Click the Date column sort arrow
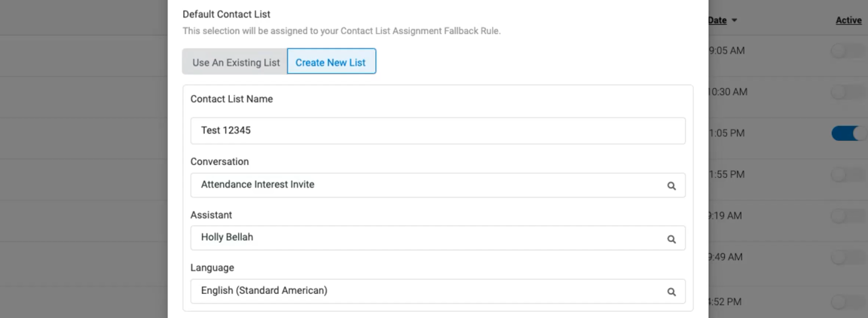Screen dimensions: 868x318 tap(734, 20)
